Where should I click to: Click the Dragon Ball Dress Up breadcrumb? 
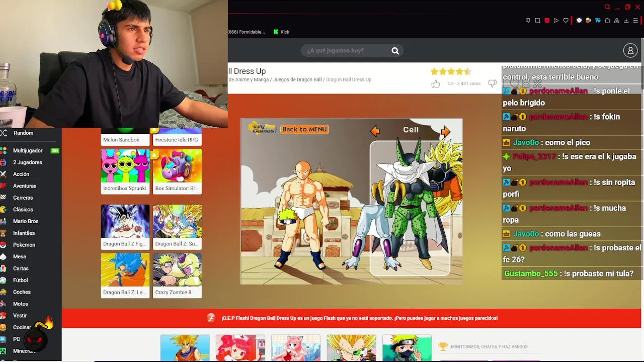(349, 79)
